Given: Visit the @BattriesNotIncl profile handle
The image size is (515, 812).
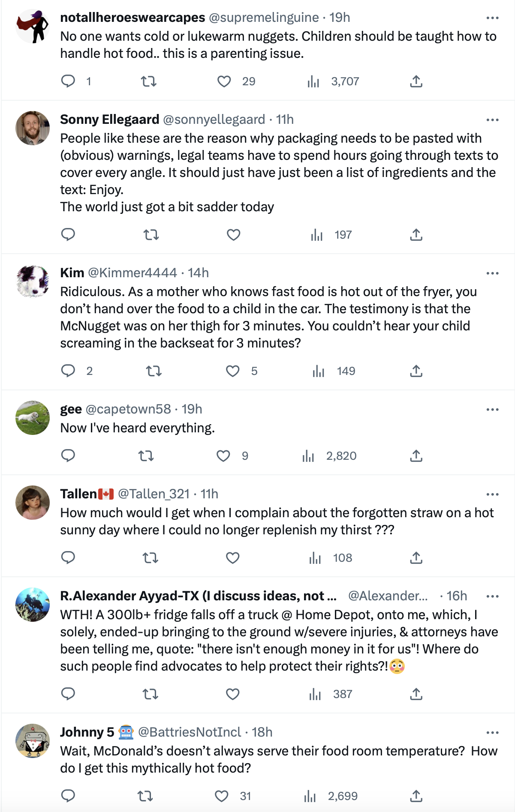Looking at the screenshot, I should pos(190,732).
